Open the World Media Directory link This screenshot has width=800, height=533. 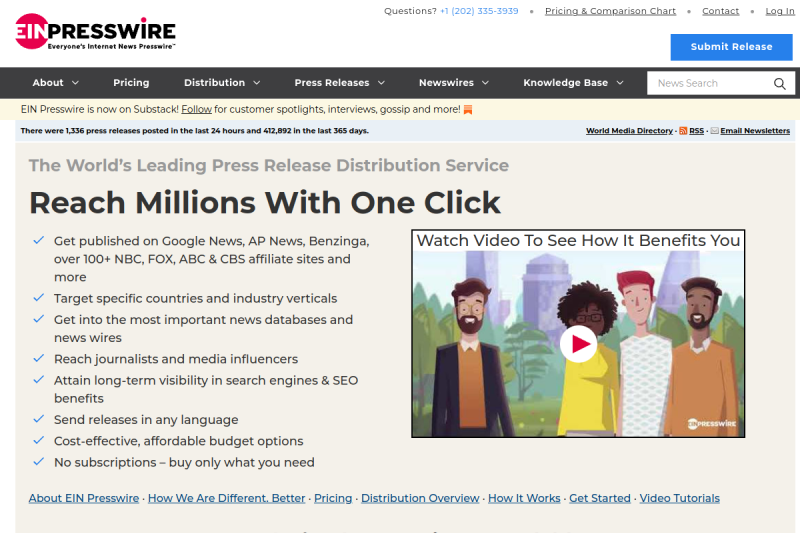click(629, 131)
